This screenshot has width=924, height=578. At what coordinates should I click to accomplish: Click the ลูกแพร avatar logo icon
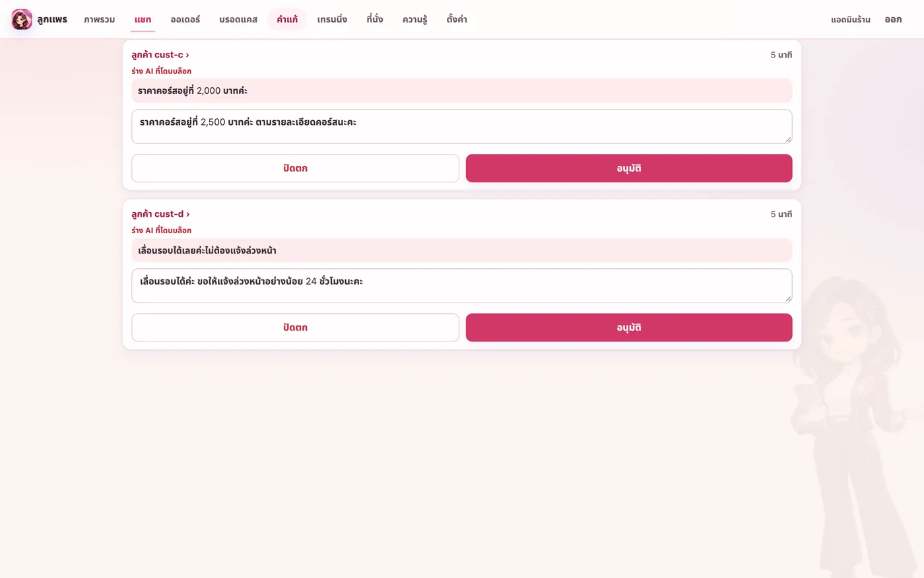point(22,19)
